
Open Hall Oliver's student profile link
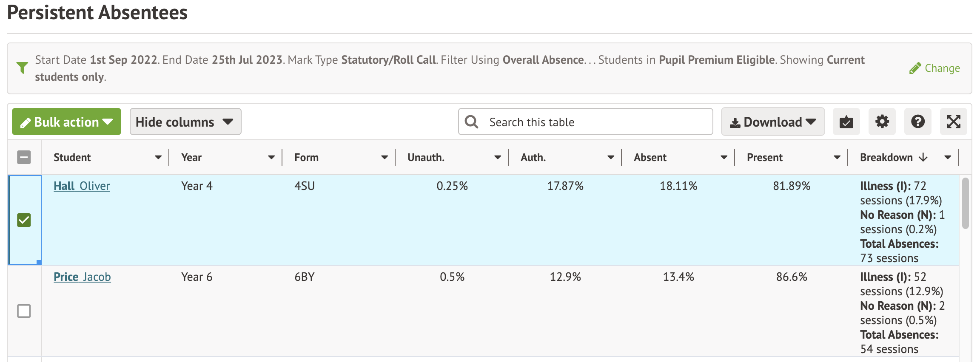(x=82, y=186)
